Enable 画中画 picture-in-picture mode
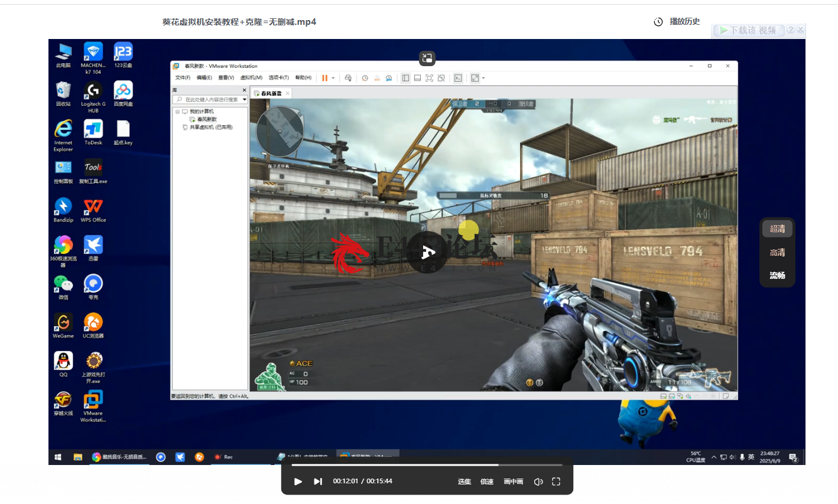The image size is (838, 504). pos(514,482)
